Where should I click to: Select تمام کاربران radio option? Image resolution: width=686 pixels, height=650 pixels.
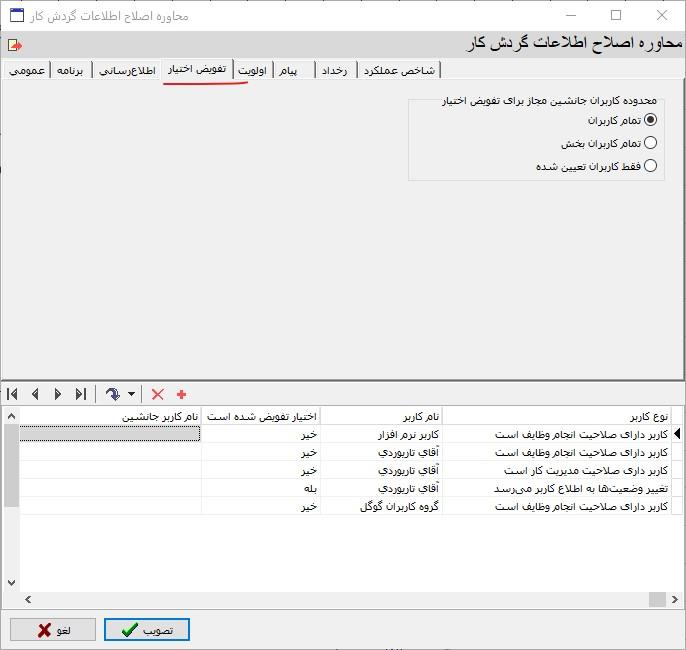pos(650,119)
